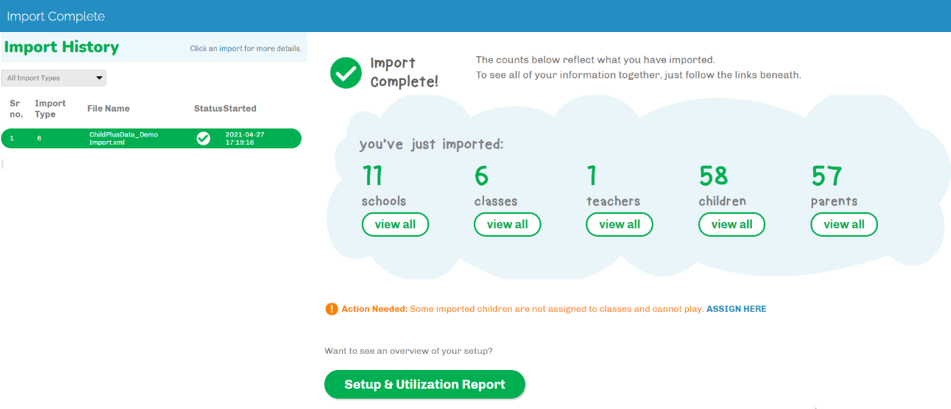This screenshot has width=951, height=409.
Task: Click the orange Action Needed warning icon
Action: (332, 309)
